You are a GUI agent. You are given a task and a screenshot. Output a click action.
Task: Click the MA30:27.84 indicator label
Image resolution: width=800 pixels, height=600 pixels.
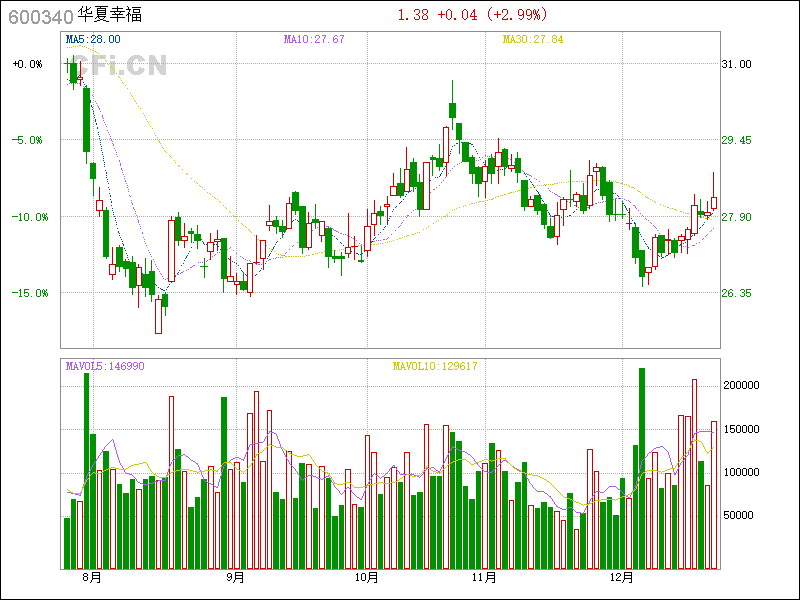pyautogui.click(x=533, y=39)
